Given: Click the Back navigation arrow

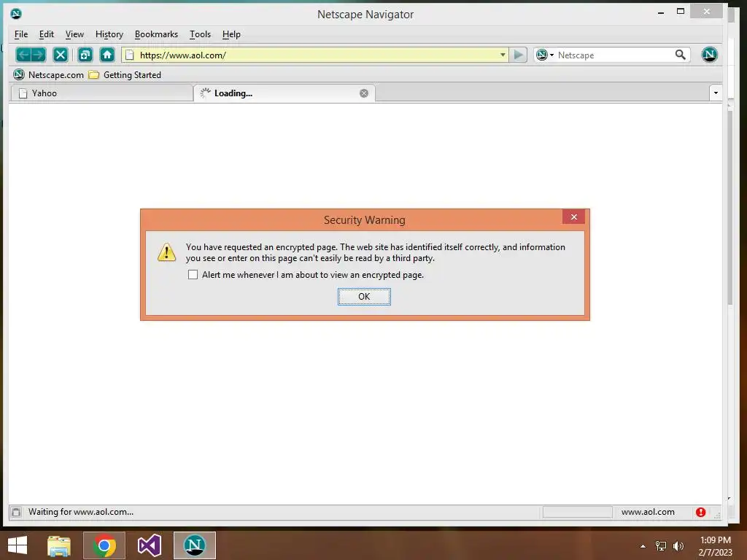Looking at the screenshot, I should click(x=23, y=55).
